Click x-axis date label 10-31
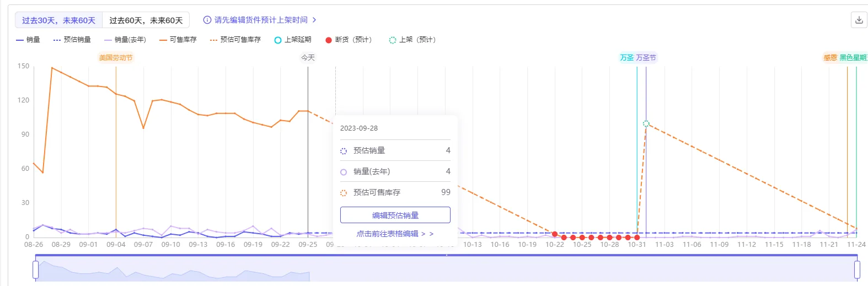 [x=637, y=244]
